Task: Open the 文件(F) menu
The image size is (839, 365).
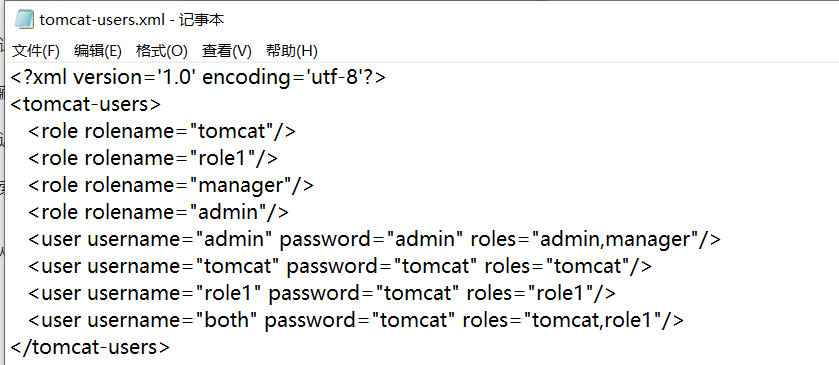Action: coord(35,51)
